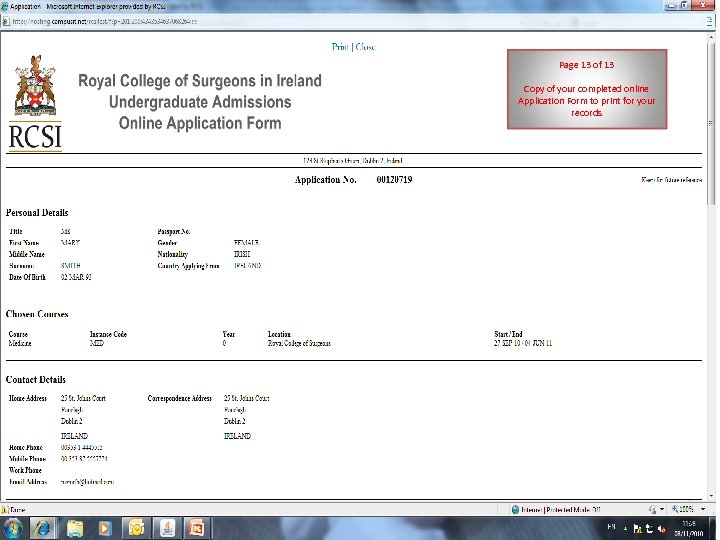Screen dimensions: 720x540
Task: Click the Internet Explorer taskbar icon
Action: tap(43, 529)
